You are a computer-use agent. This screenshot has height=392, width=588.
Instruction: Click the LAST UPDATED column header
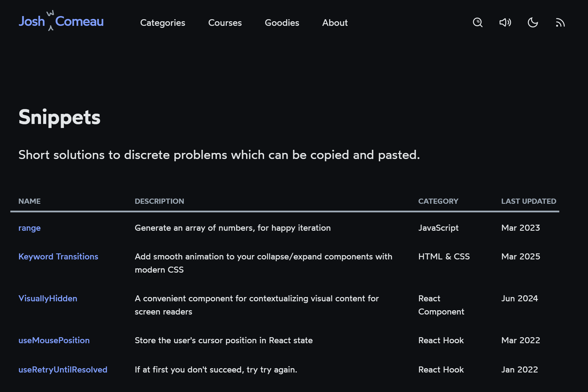528,201
